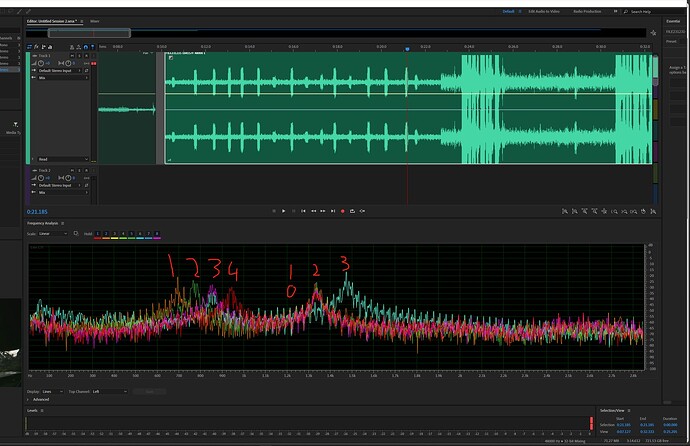Screen dimensions: 690x446
Task: Click the red Record button in transport
Action: coord(343,211)
